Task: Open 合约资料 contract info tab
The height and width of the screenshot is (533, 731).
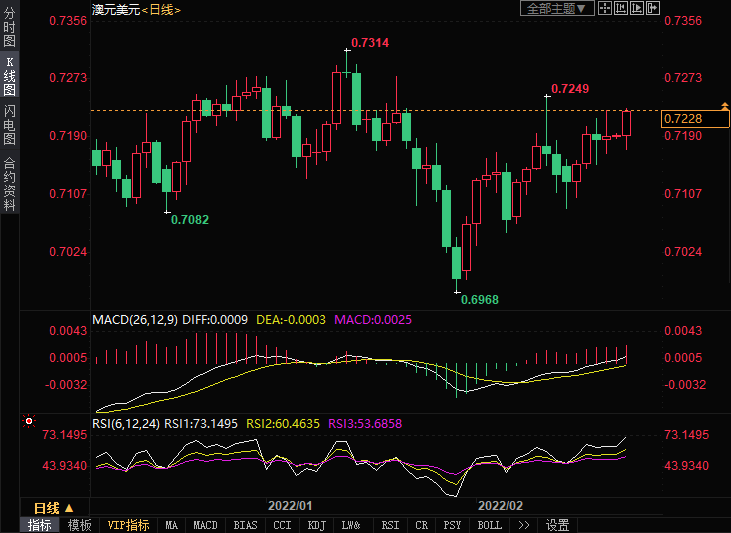Action: [9, 184]
